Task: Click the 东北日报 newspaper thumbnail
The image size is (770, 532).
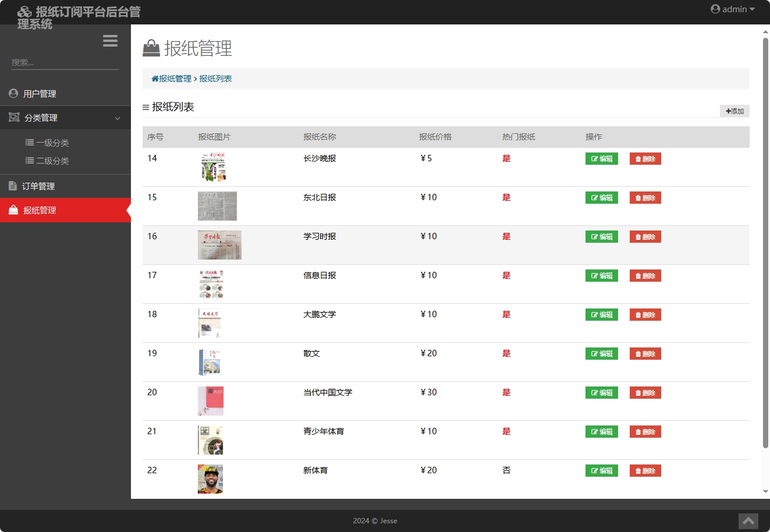Action: (x=217, y=205)
